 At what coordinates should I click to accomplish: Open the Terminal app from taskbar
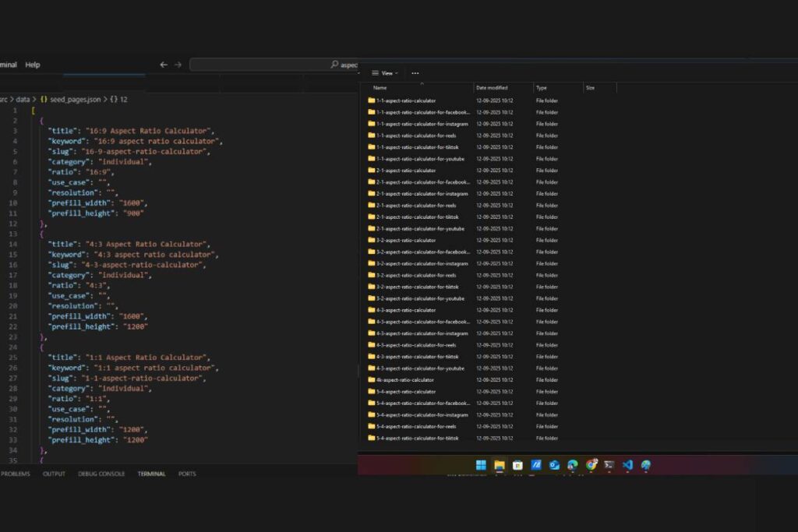(609, 465)
